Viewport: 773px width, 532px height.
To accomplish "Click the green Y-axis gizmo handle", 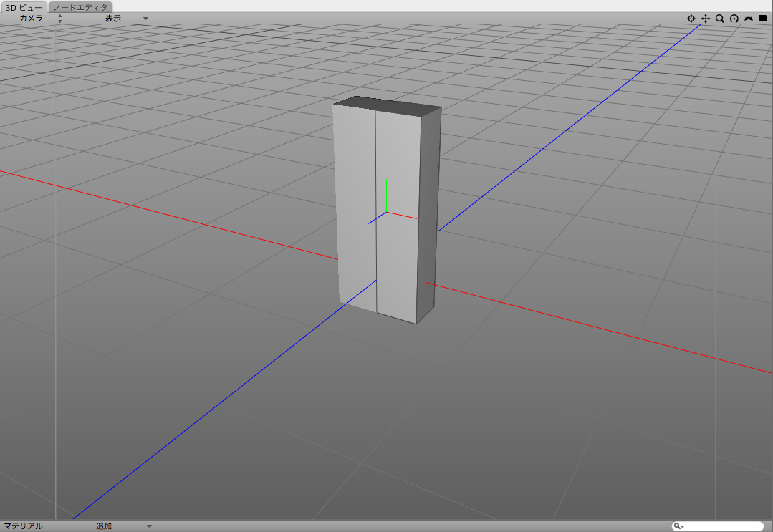I will coord(387,195).
